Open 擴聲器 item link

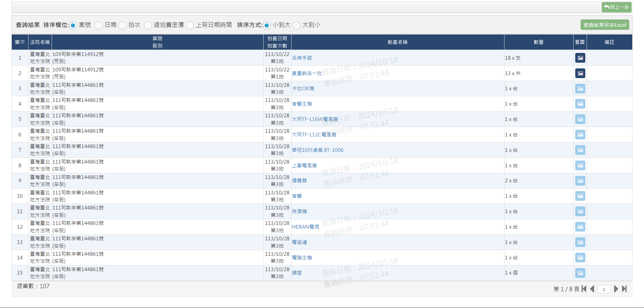299,181
